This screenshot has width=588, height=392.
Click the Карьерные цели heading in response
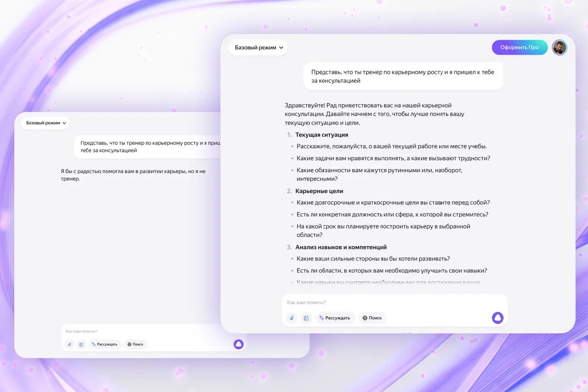[x=319, y=191]
